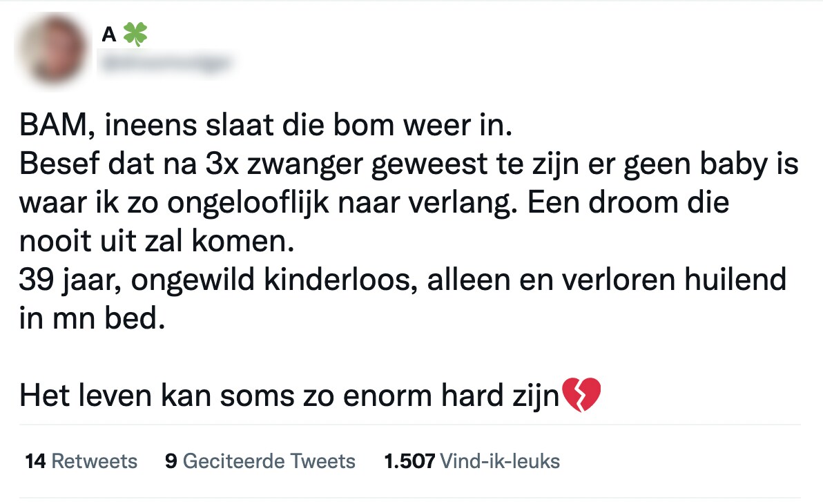Click the display name "A"
This screenshot has height=504, width=823.
tap(108, 35)
